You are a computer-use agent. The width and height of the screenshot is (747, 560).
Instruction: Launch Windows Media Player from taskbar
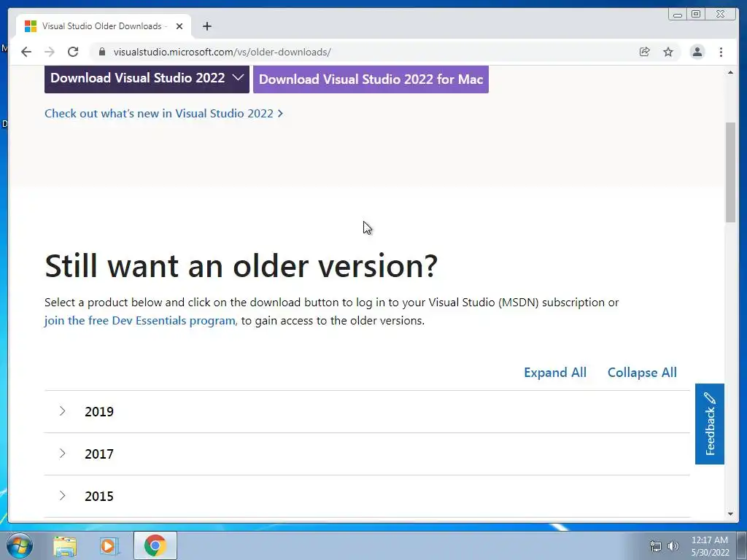109,546
